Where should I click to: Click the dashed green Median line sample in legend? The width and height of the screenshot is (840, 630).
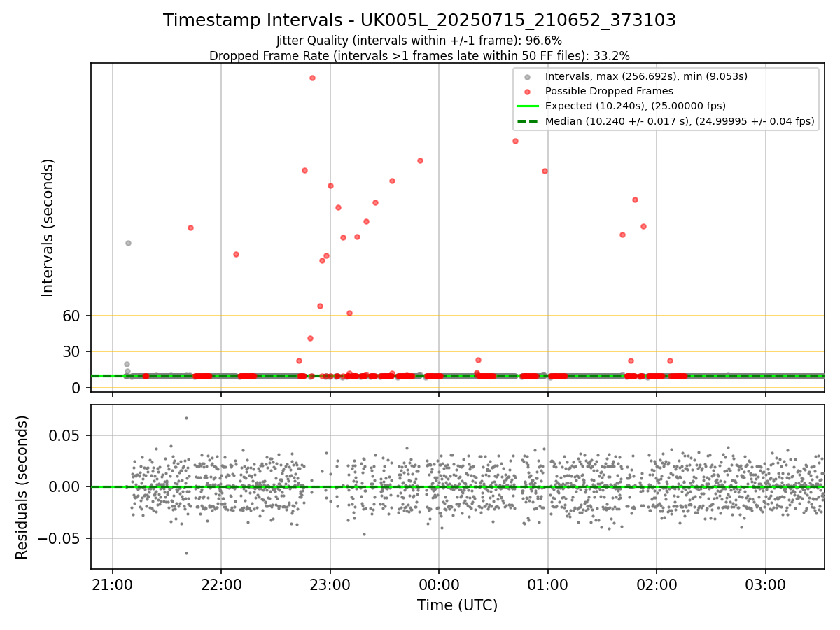click(x=528, y=121)
